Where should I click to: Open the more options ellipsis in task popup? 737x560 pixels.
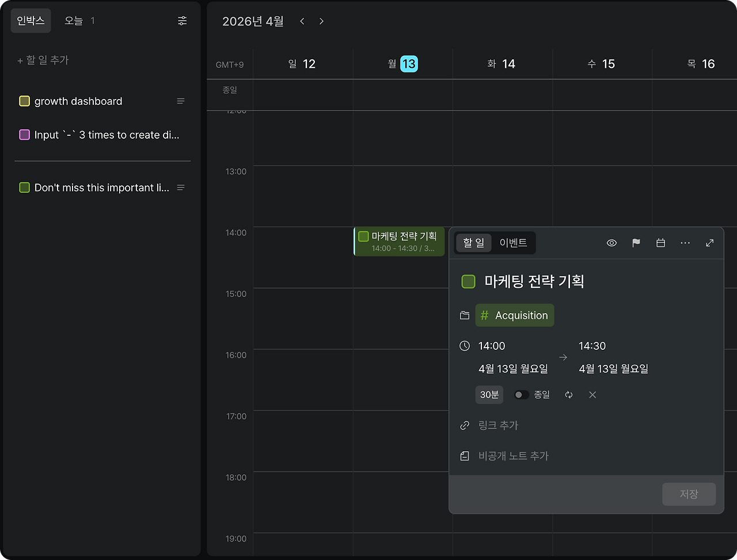685,243
